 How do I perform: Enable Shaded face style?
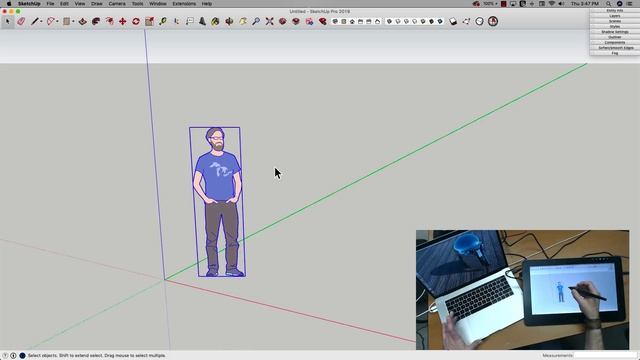(423, 21)
